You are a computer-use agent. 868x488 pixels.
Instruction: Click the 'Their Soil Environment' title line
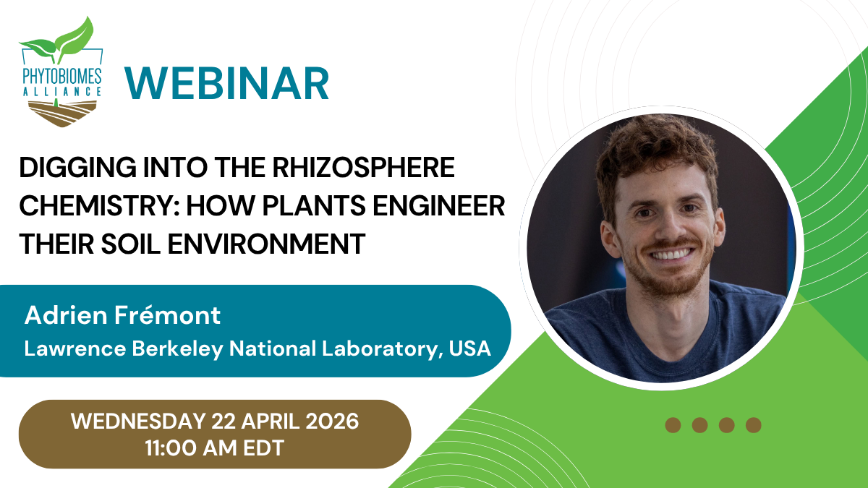point(192,244)
